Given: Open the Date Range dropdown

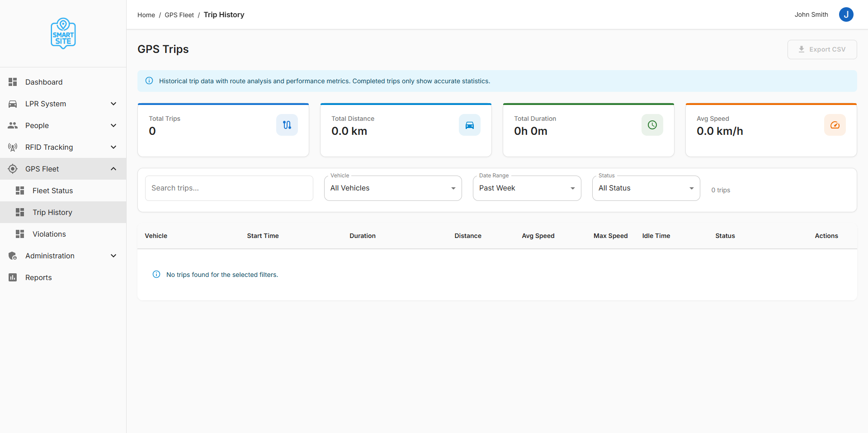Looking at the screenshot, I should click(527, 188).
